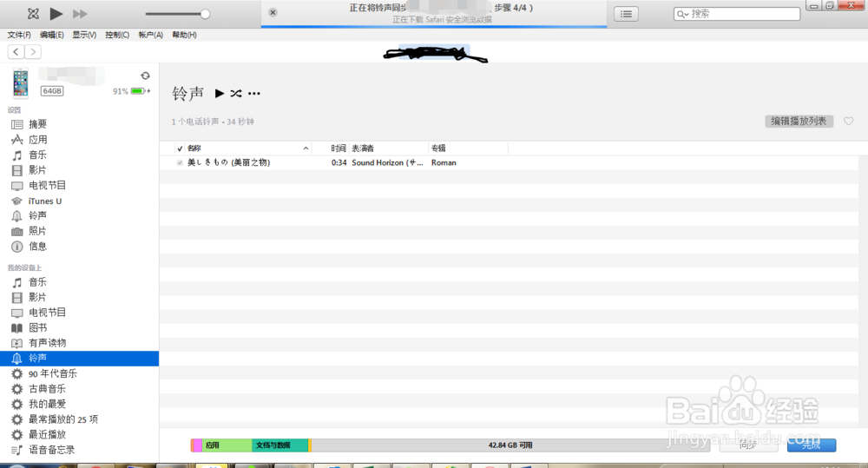Go back with the left arrow button
This screenshot has width=868, height=468.
[16, 52]
